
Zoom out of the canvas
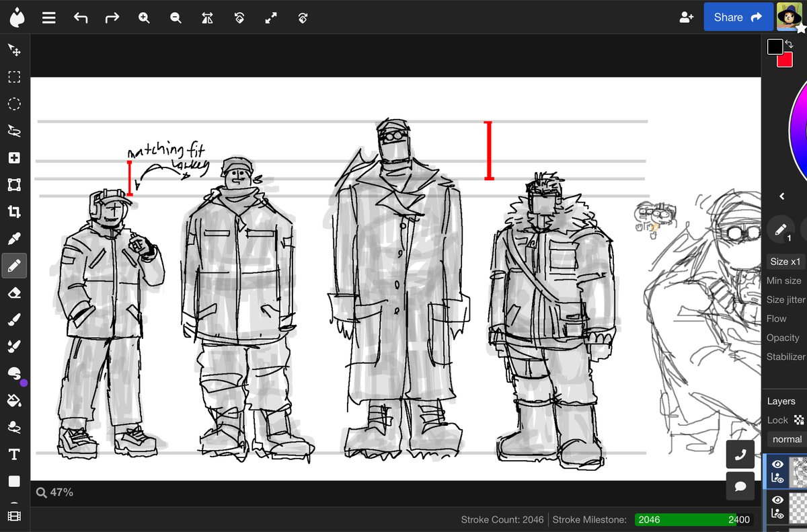click(x=176, y=18)
